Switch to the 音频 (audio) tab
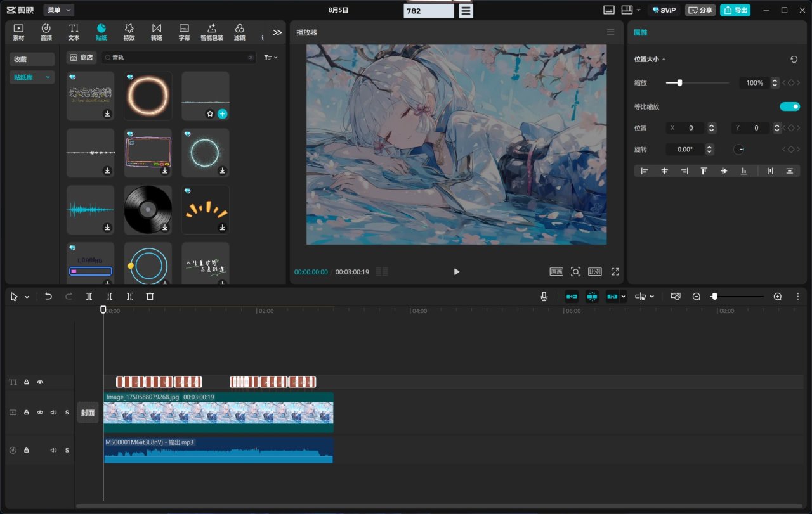This screenshot has width=812, height=514. tap(46, 32)
